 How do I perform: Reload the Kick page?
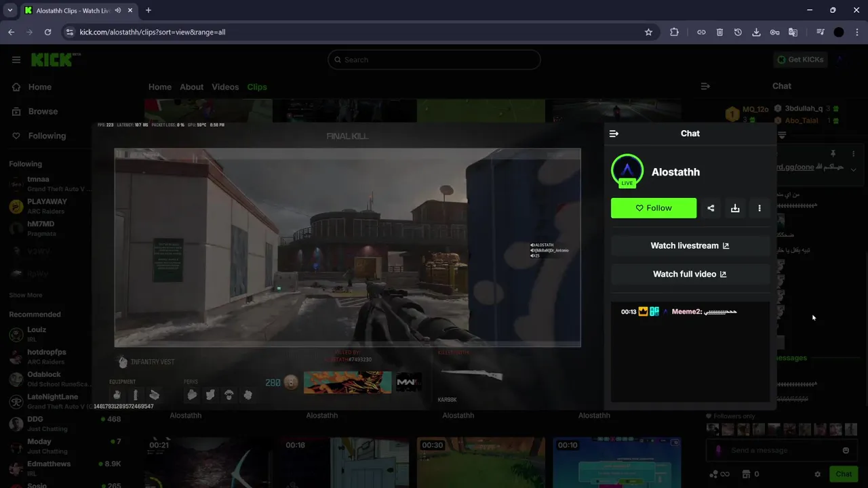(x=47, y=32)
